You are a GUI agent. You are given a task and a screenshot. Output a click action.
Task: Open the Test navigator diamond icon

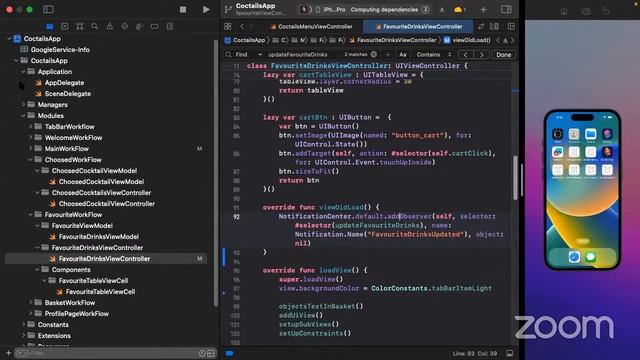coord(124,27)
